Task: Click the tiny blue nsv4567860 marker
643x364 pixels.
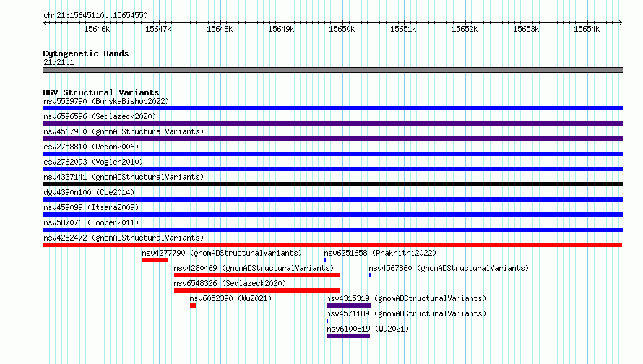Action: click(370, 275)
